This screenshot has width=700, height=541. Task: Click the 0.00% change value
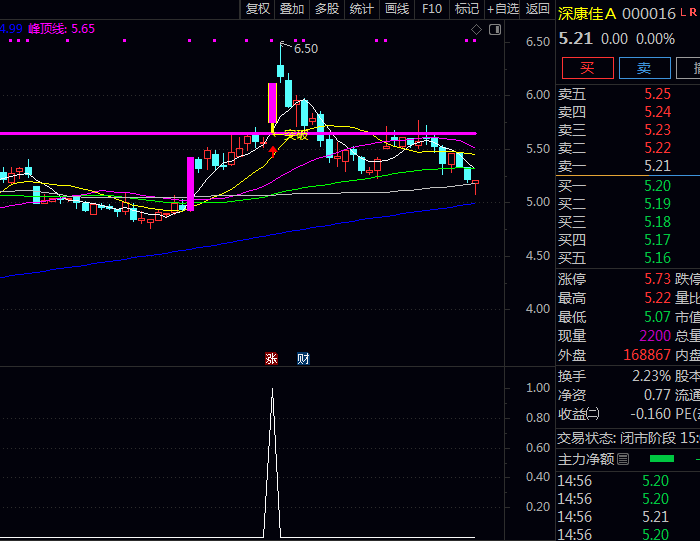(655, 39)
